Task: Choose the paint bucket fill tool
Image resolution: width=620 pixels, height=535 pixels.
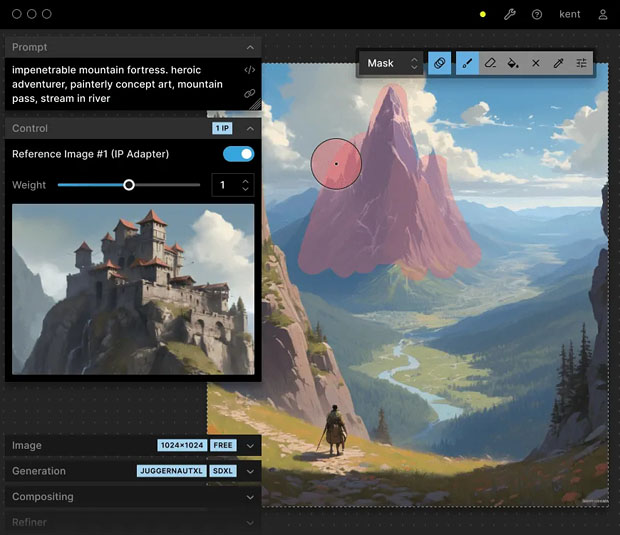Action: coord(513,63)
